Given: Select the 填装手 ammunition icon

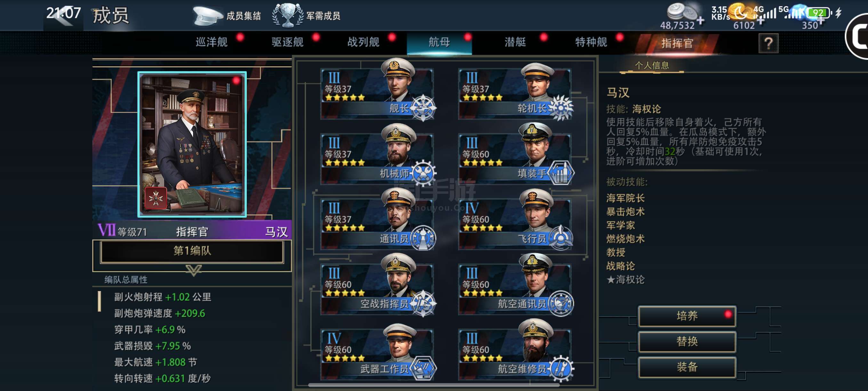Looking at the screenshot, I should tap(560, 173).
